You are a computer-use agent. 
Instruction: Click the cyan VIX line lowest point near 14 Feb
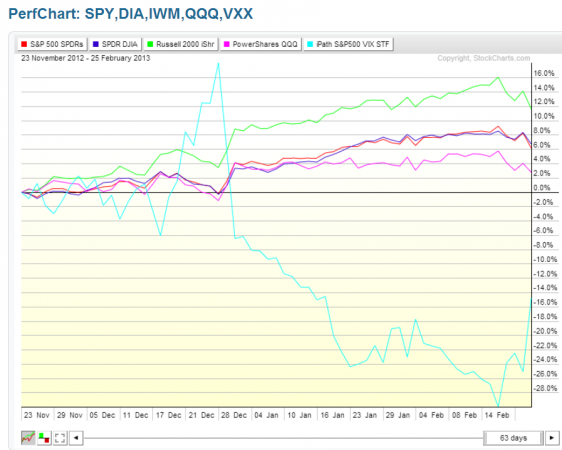point(498,406)
